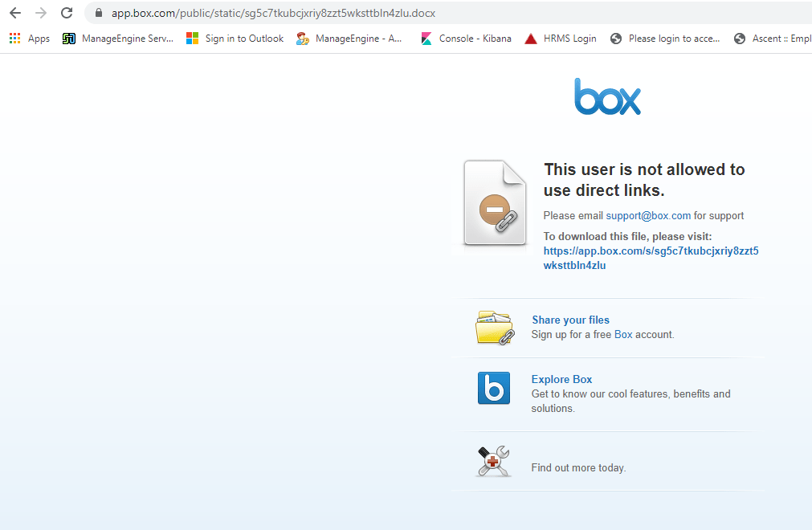The width and height of the screenshot is (812, 530).
Task: Focus the address bar URL
Action: point(273,13)
